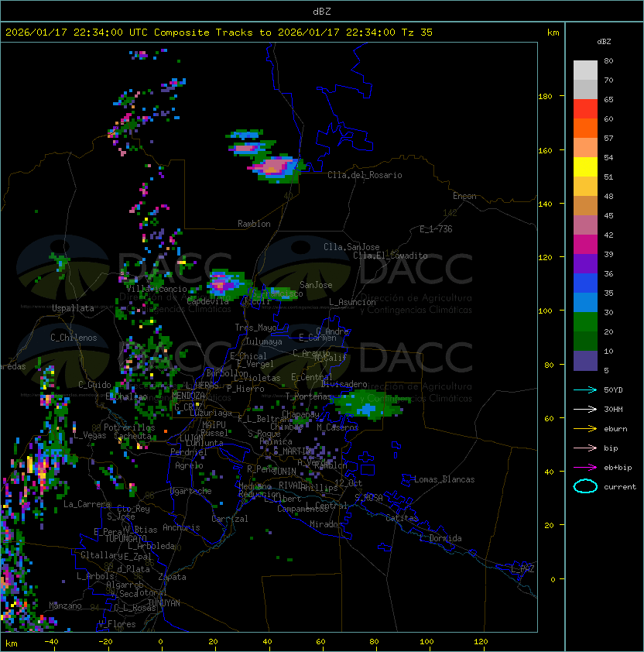Select the 54 dBZ yellow color swatch

click(x=585, y=166)
